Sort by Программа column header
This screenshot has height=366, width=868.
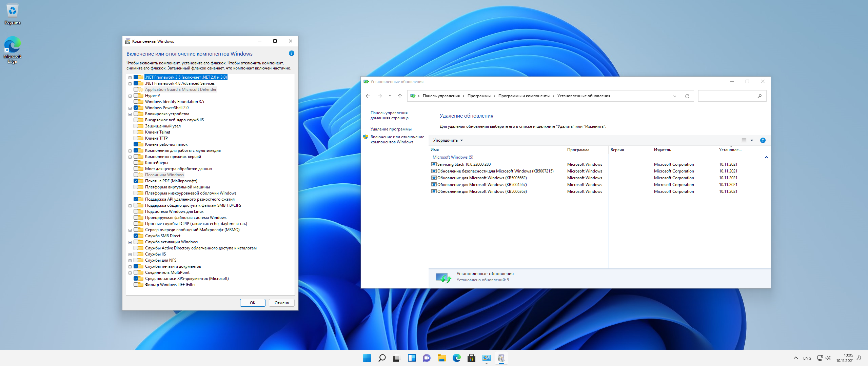tap(587, 150)
